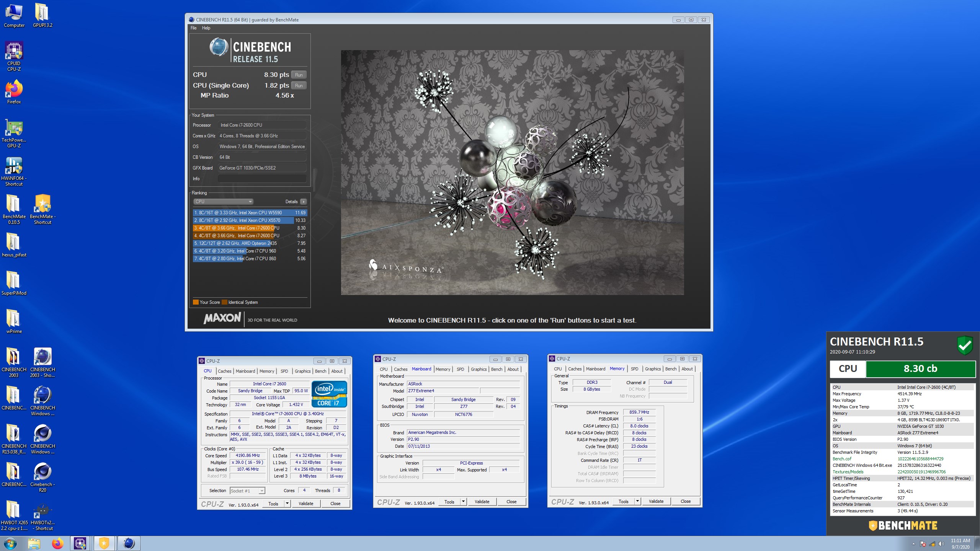Open the File menu in CINEBENCH

click(x=193, y=28)
